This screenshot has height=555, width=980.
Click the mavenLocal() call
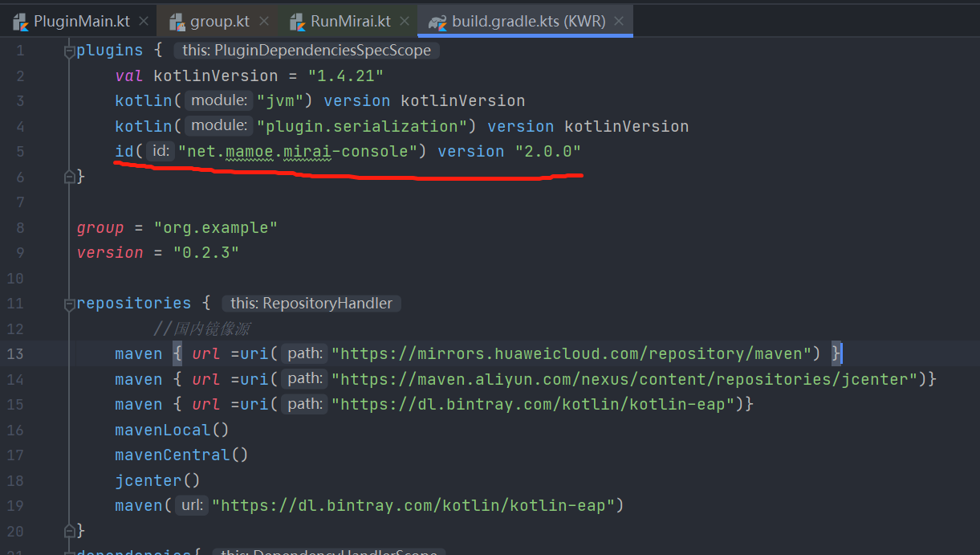click(x=172, y=430)
